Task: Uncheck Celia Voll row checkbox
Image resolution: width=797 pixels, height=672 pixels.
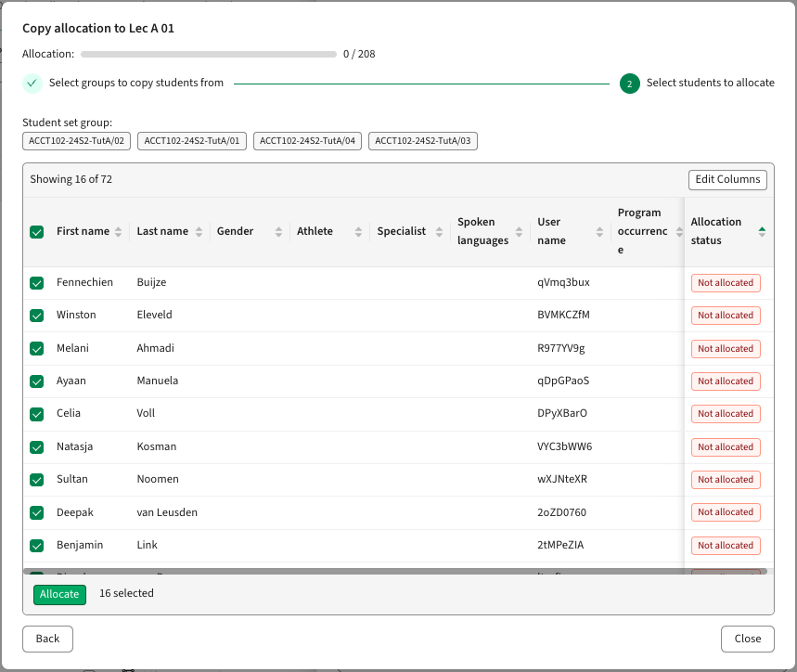Action: [x=36, y=414]
